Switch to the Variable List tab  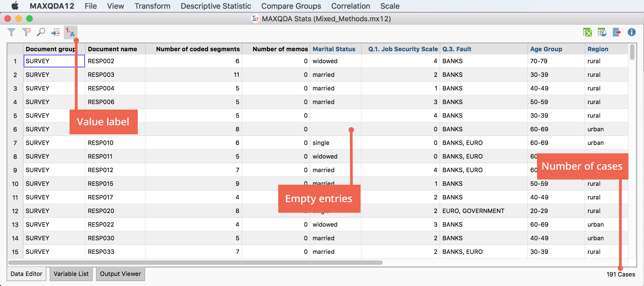coord(71,274)
